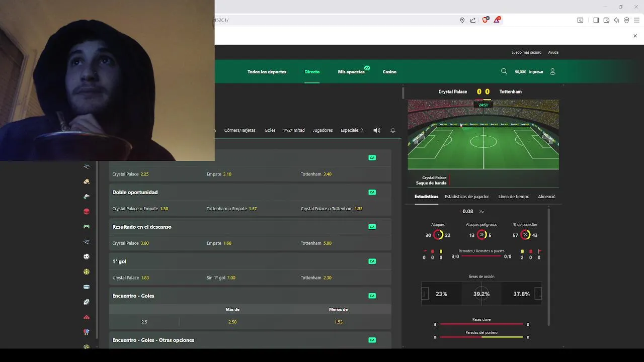Show more market tabs with right chevron
The width and height of the screenshot is (644, 362).
pyautogui.click(x=362, y=130)
